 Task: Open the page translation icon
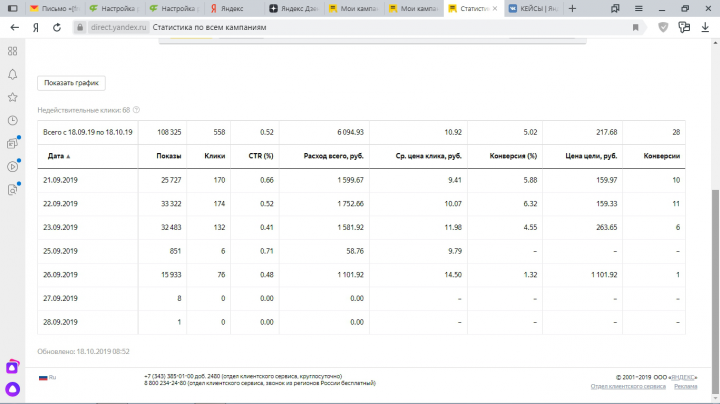click(x=684, y=28)
